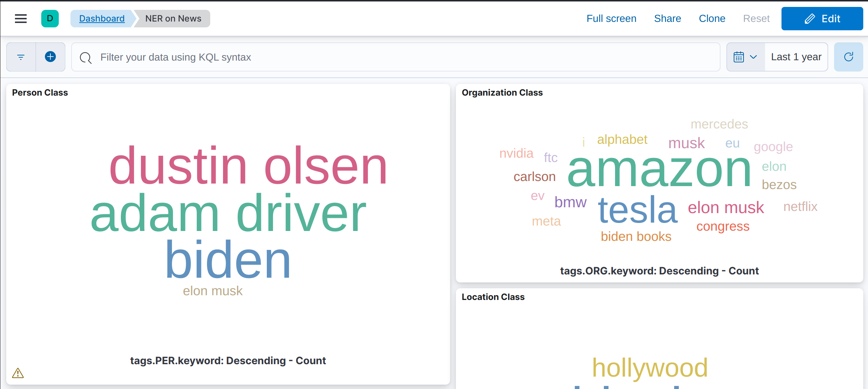Click the 'google' tag

click(x=773, y=147)
